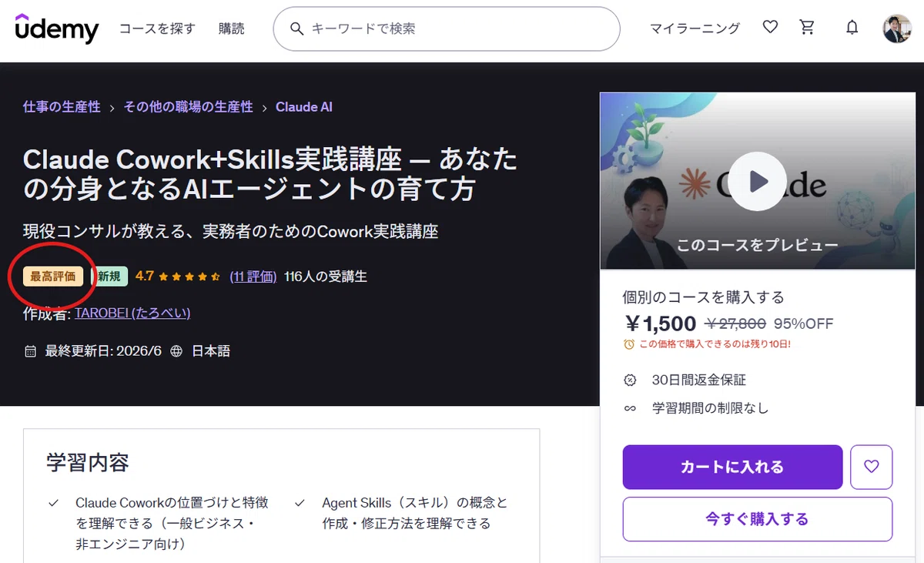Click the ¥1,500 price
Viewport: 924px width, 563px height.
(660, 323)
